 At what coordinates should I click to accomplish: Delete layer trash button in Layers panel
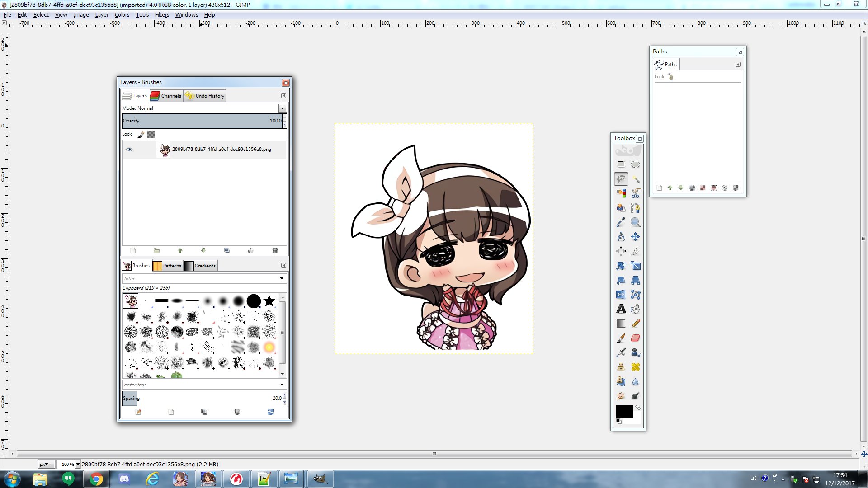click(x=275, y=250)
